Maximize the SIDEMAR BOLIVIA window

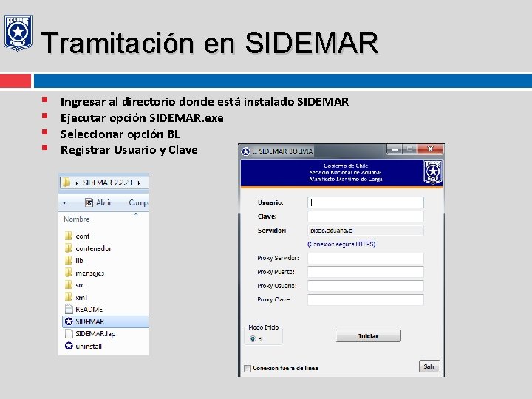coord(410,149)
